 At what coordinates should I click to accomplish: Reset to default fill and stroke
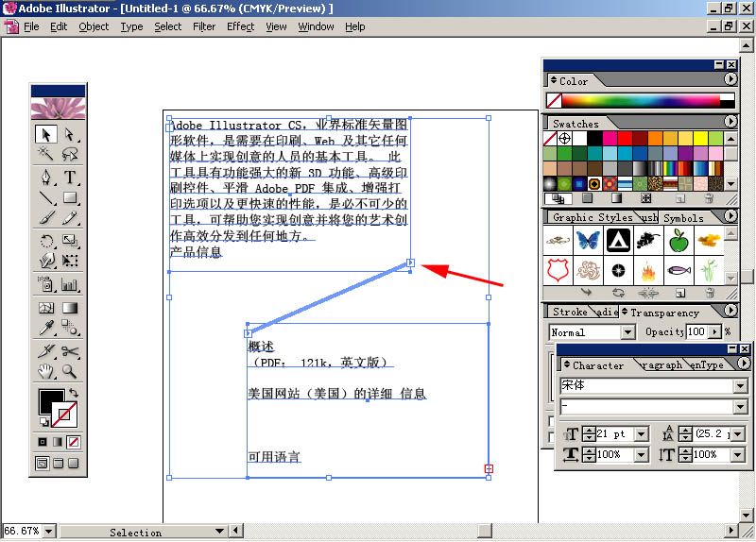coord(43,422)
